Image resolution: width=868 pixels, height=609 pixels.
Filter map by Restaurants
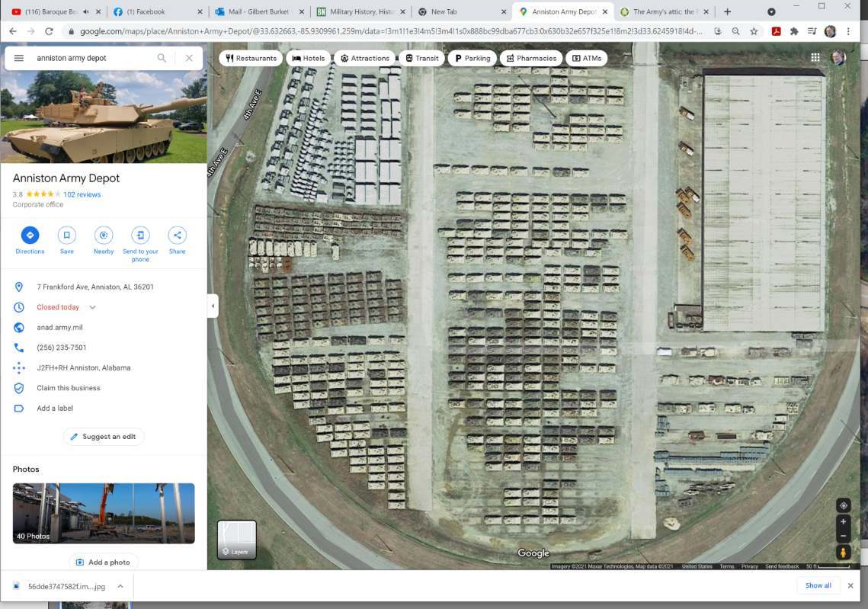251,58
